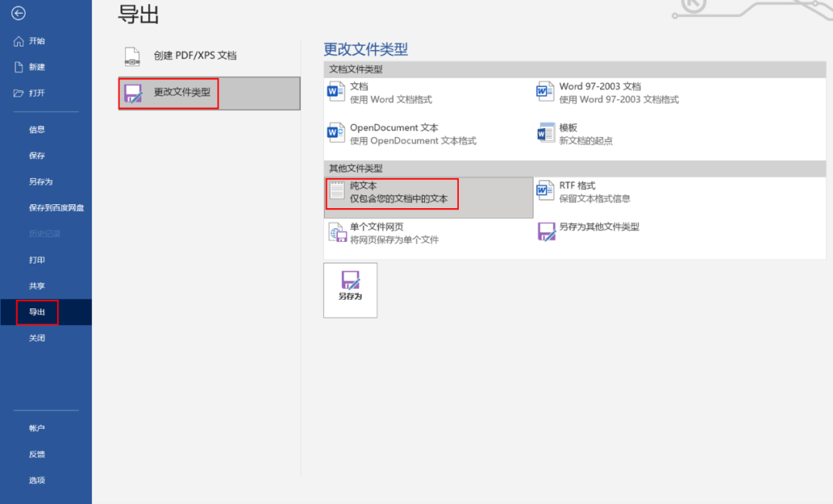The width and height of the screenshot is (833, 504).
Task: Select the 更改文件类型 export option
Action: pyautogui.click(x=209, y=93)
